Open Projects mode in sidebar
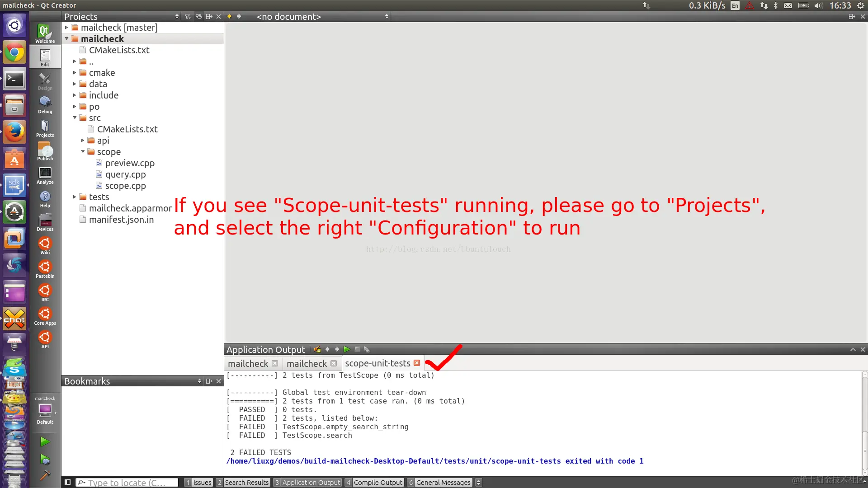Screen dimensions: 868x488 click(x=45, y=128)
